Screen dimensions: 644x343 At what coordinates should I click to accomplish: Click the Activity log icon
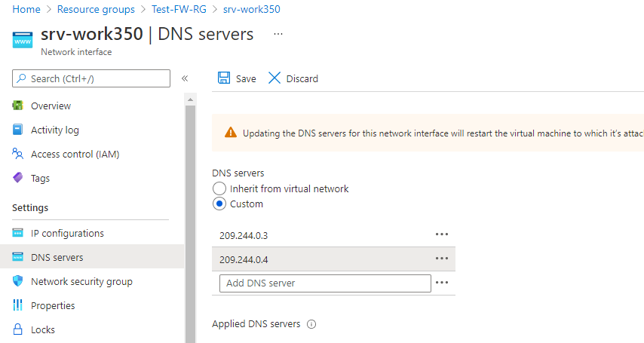[17, 130]
